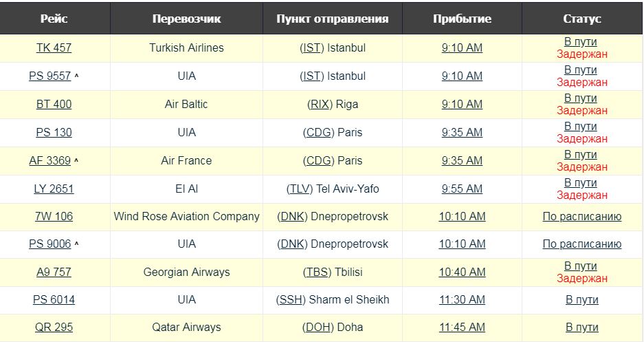Click the TBS airport code for Tbilisi

point(316,272)
